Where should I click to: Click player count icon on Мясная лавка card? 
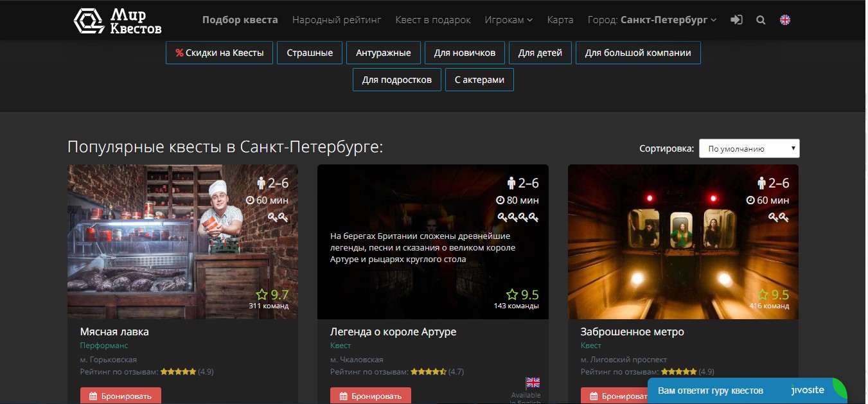tap(261, 183)
